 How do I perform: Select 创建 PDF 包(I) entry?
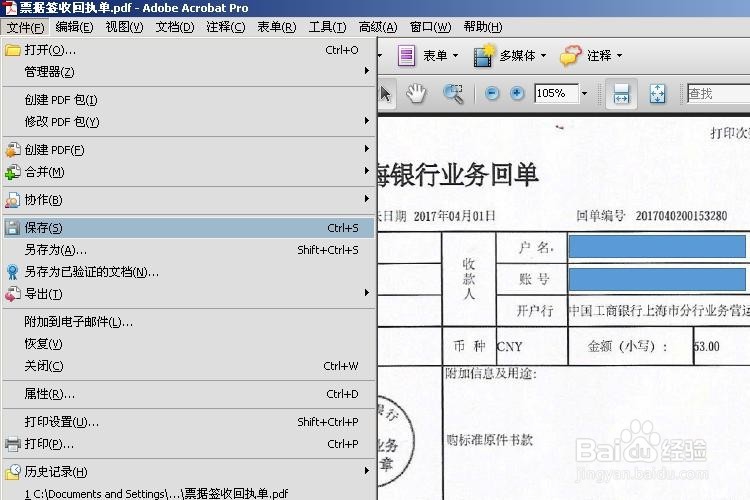[188, 100]
